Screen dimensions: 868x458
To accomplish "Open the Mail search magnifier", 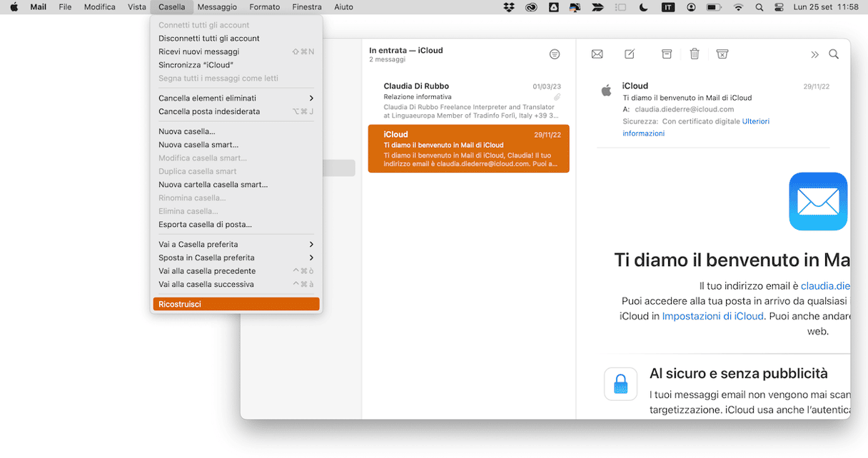I will (x=834, y=54).
